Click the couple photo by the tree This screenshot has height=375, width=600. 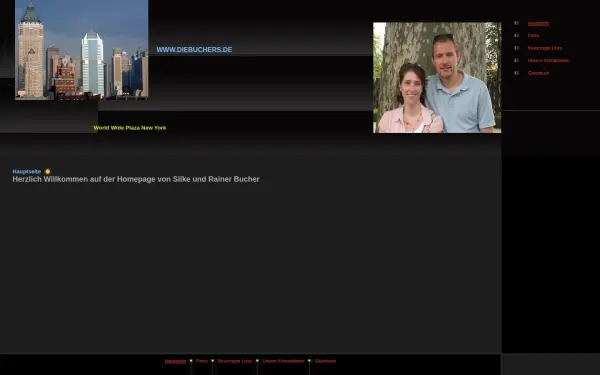[437, 78]
